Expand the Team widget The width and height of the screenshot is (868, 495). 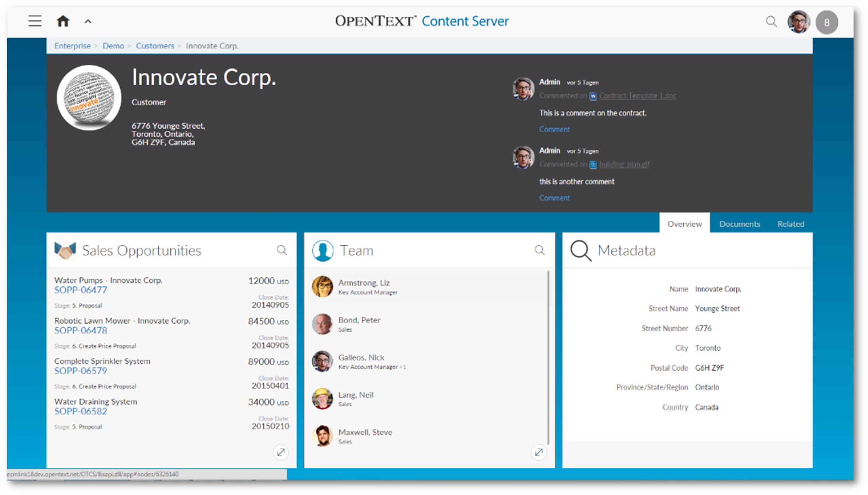coord(539,452)
